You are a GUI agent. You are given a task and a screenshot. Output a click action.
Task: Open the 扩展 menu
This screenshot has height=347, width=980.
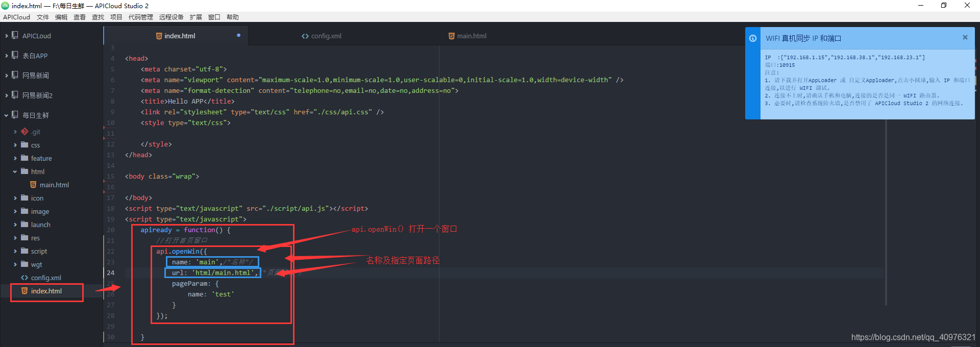pyautogui.click(x=196, y=17)
